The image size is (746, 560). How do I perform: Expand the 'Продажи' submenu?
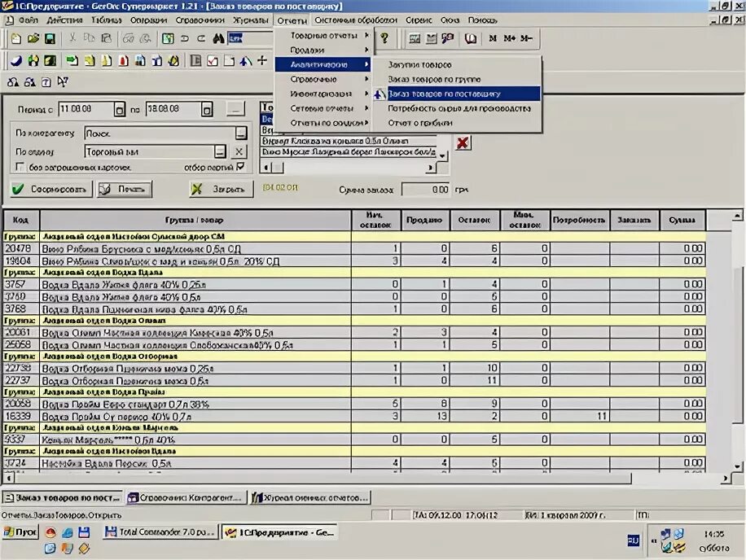coord(323,50)
